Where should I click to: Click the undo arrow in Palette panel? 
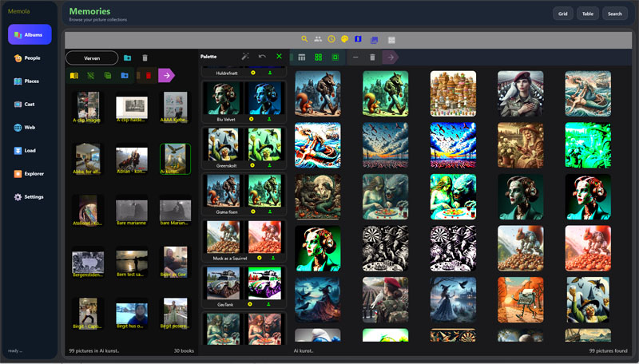tap(262, 57)
